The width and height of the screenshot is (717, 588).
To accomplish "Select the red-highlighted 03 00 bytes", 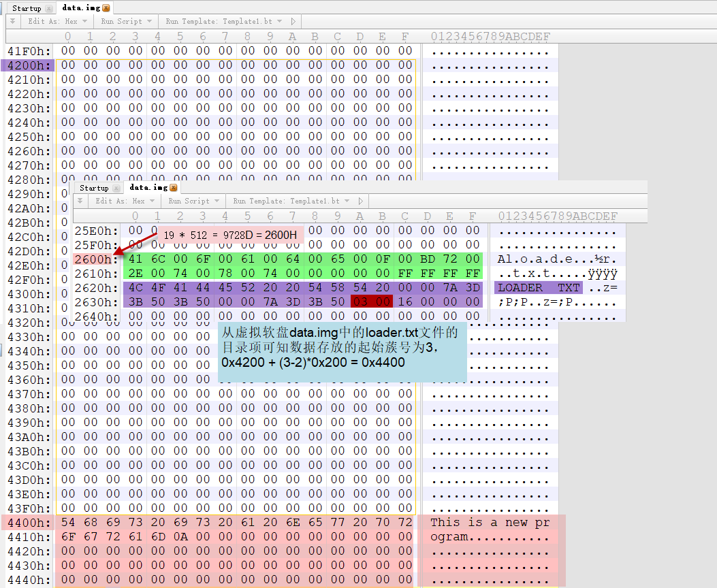I will (371, 301).
